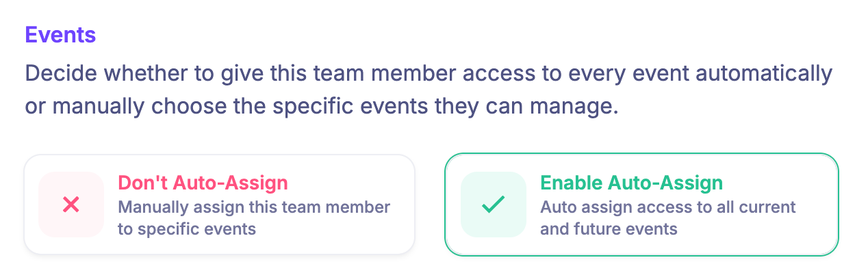The height and width of the screenshot is (275, 868).
Task: Select the Enable Auto-Assign option card
Action: pos(641,205)
